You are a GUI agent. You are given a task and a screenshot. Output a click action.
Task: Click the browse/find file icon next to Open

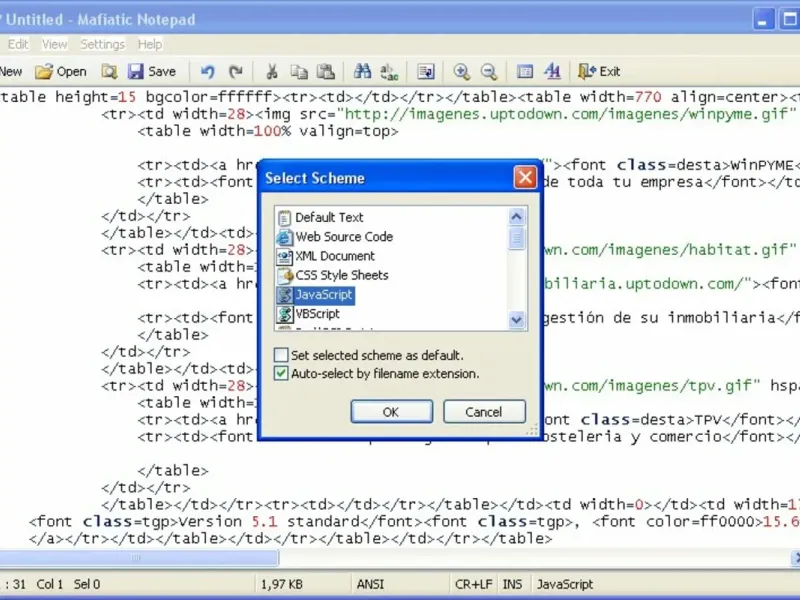click(x=109, y=71)
